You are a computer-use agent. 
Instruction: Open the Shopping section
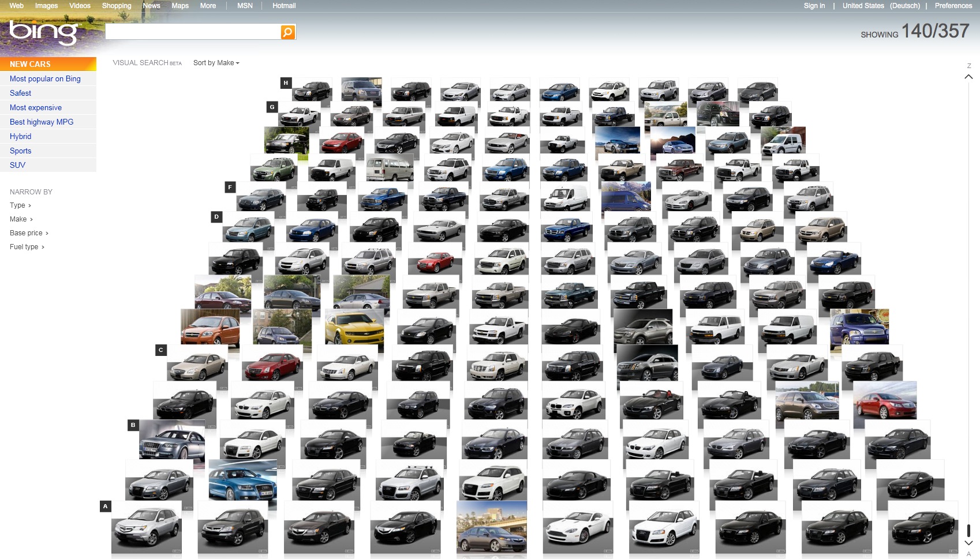pyautogui.click(x=117, y=5)
